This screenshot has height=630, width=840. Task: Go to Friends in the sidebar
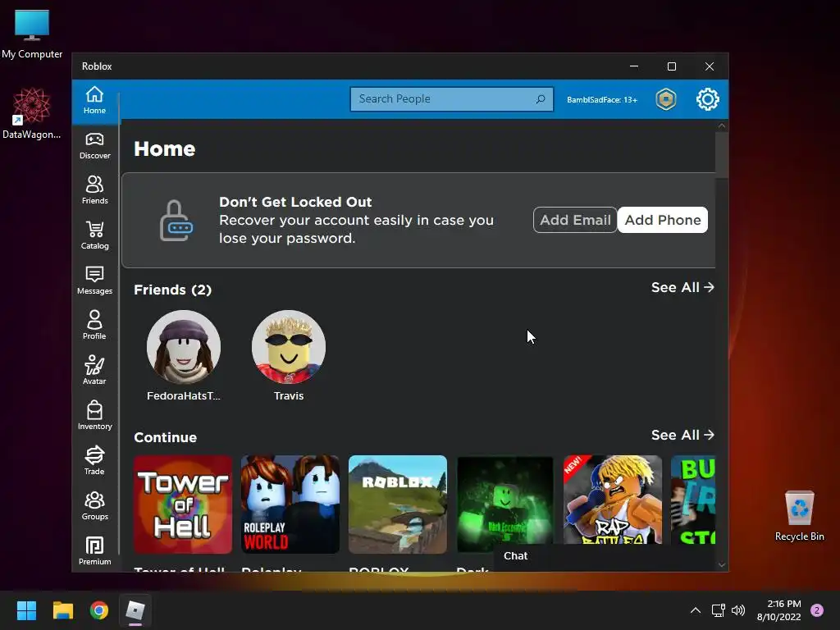95,190
